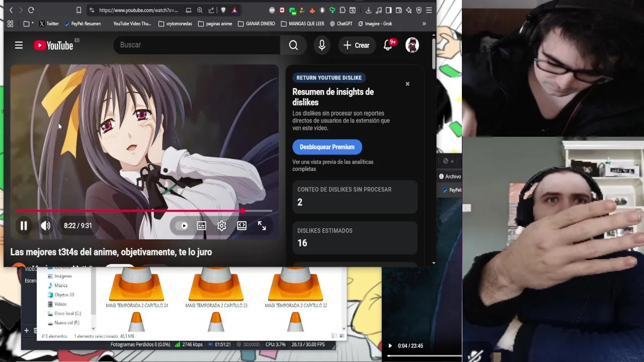Open video player settings gear
Image resolution: width=644 pixels, height=362 pixels.
click(222, 226)
